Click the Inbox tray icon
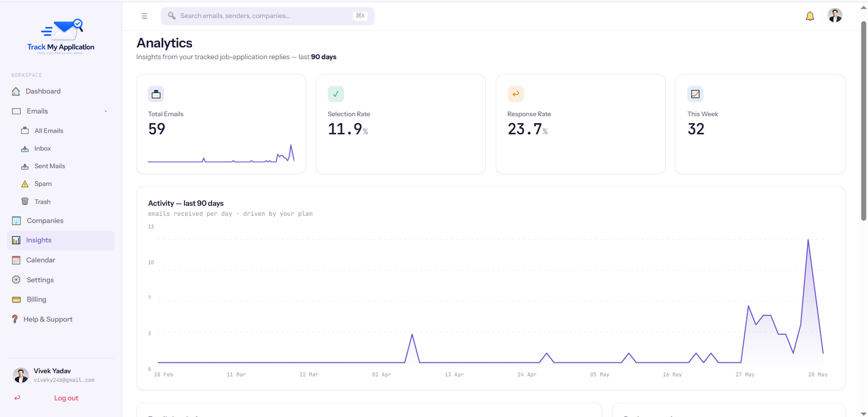Screen dimensions: 868x417 [25, 149]
